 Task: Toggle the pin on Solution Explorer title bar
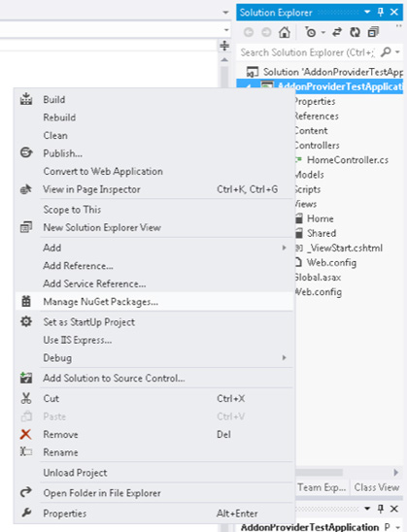(381, 13)
